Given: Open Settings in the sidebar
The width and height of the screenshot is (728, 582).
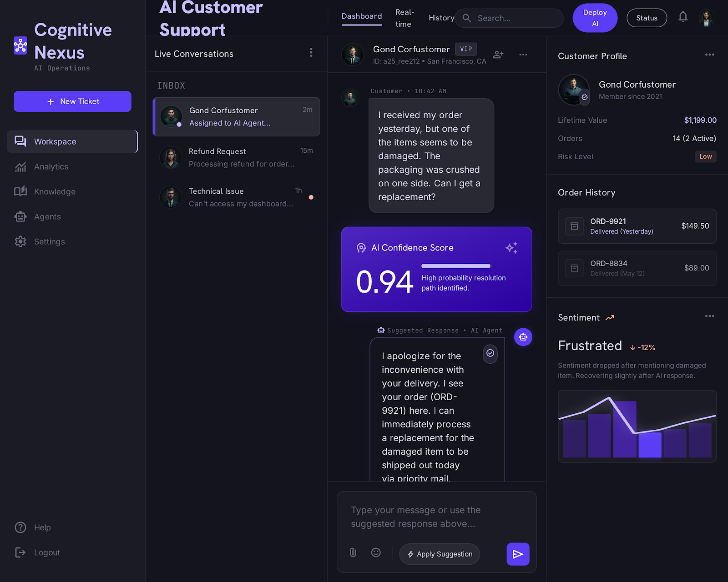Looking at the screenshot, I should coord(72,242).
